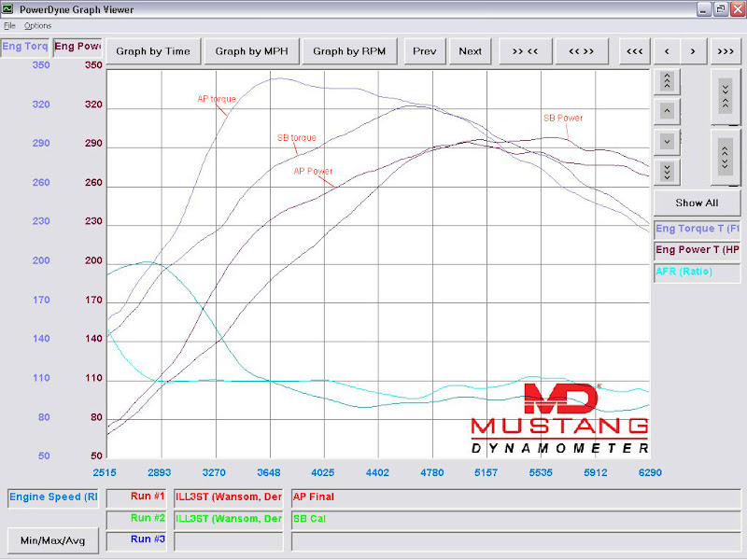Restore down the Graph Viewer window
Viewport: 747px width, 560px height.
pos(720,9)
